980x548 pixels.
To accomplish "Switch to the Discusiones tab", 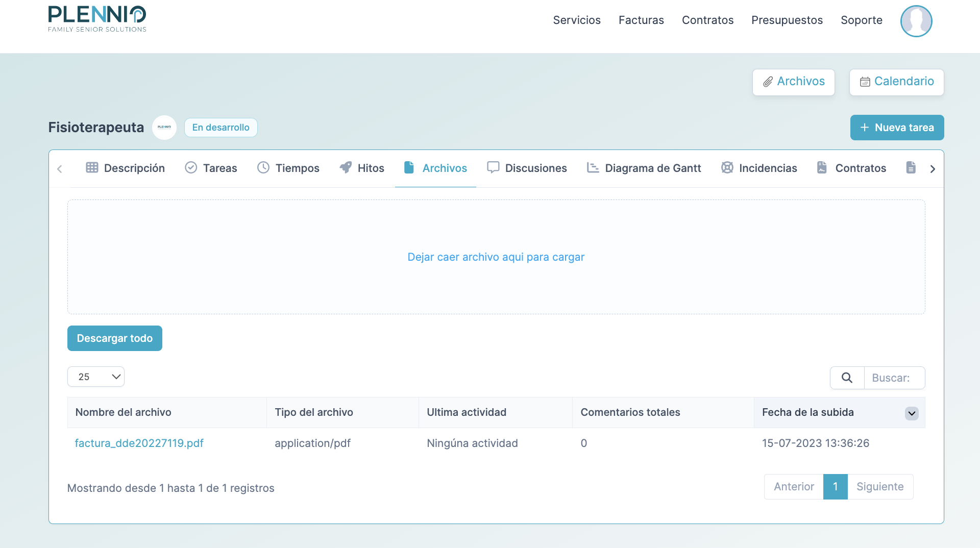I will coord(527,168).
